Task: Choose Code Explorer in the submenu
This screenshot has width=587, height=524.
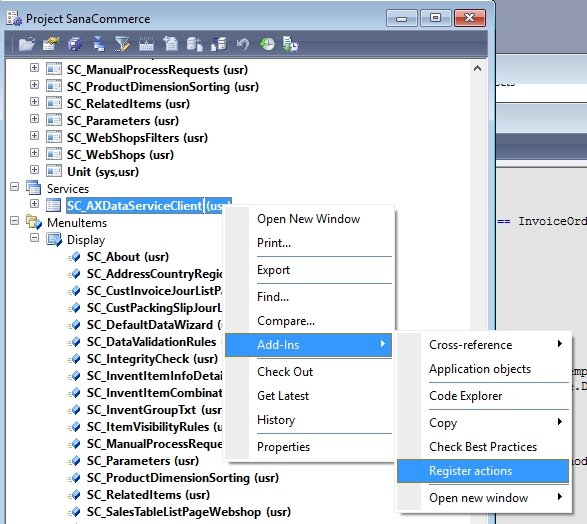Action: pos(483,396)
